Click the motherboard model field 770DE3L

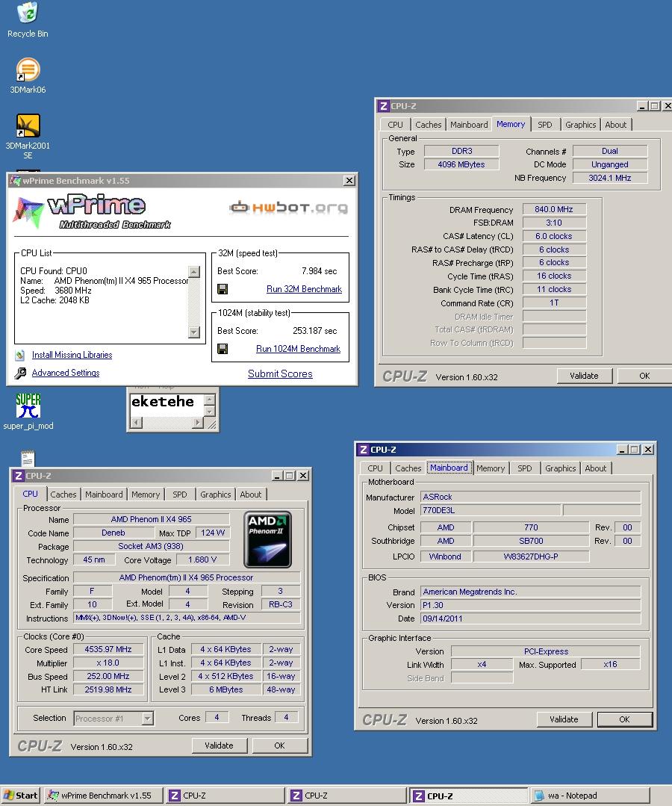tap(491, 510)
